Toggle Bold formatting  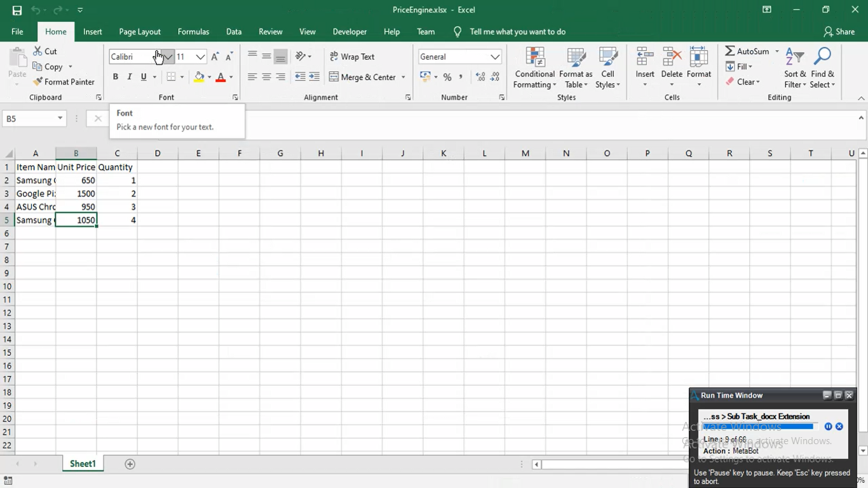pos(116,78)
